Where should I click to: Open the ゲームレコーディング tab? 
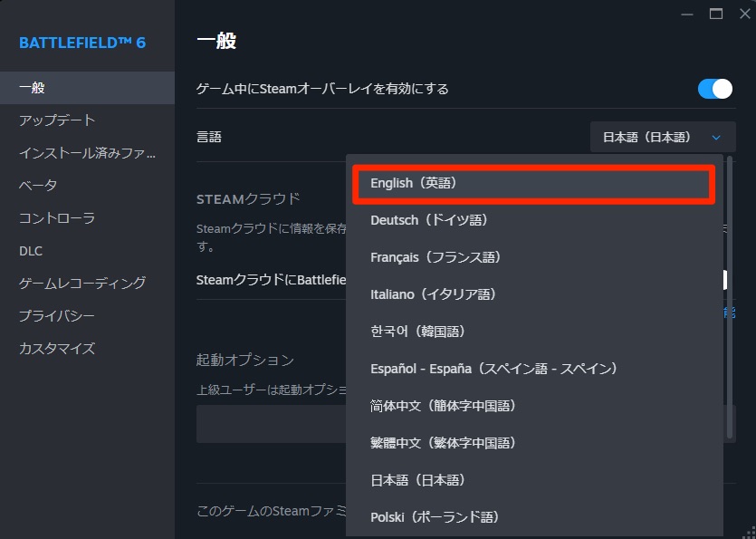(x=82, y=284)
